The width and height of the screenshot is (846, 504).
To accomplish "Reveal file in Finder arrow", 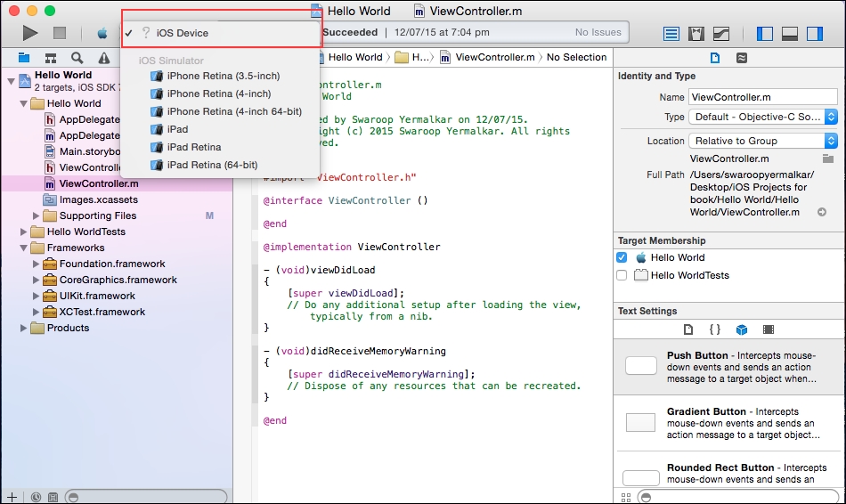I will pyautogui.click(x=822, y=212).
